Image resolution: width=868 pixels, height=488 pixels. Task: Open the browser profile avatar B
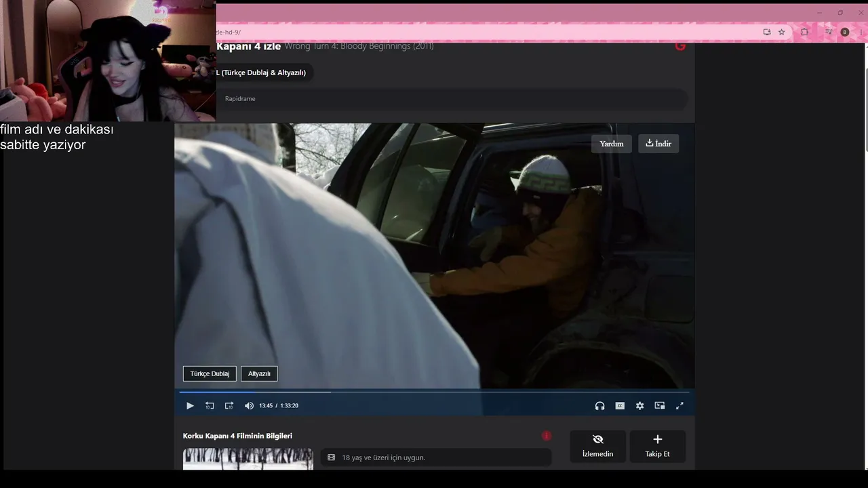(x=845, y=32)
